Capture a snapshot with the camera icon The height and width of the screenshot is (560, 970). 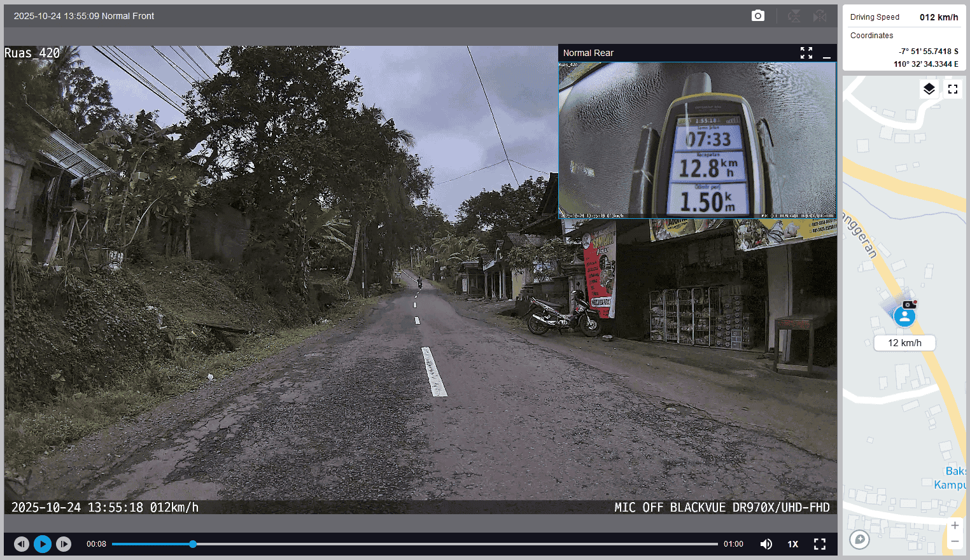[x=757, y=16]
